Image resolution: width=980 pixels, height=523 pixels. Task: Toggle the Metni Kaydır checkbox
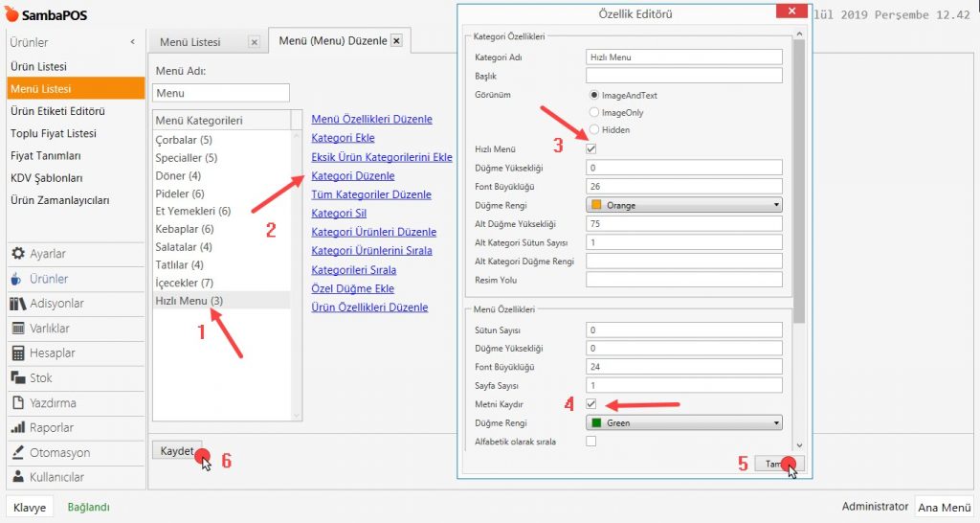click(x=591, y=404)
